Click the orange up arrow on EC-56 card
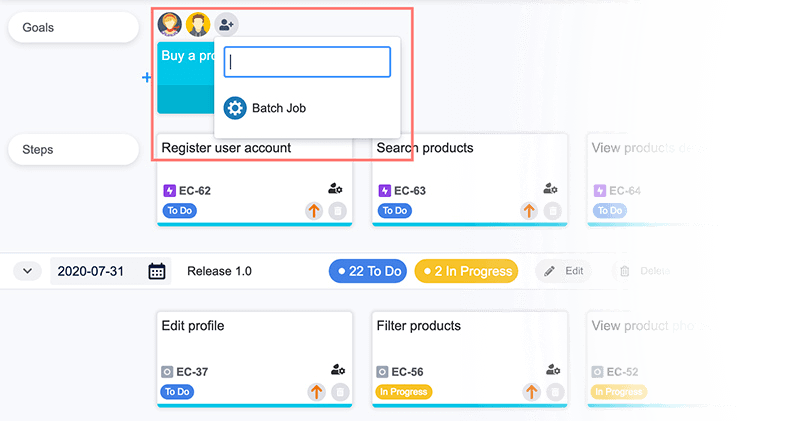This screenshot has height=421, width=800. coord(532,391)
